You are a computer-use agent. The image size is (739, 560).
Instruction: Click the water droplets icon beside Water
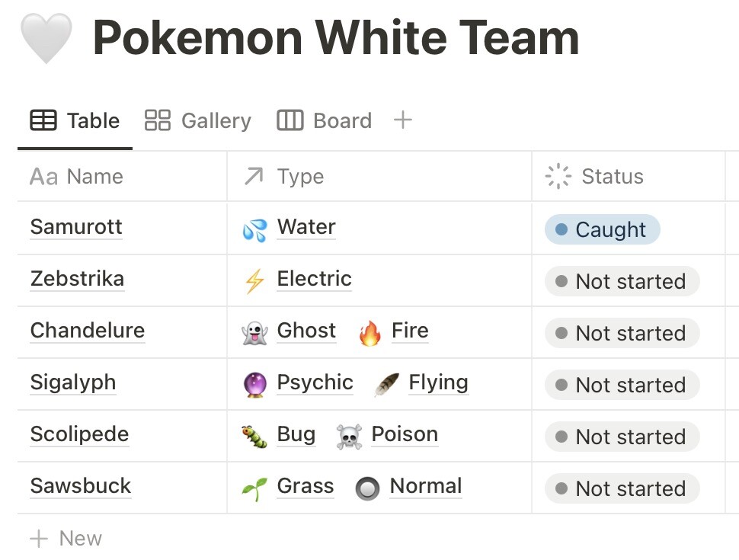tap(256, 227)
